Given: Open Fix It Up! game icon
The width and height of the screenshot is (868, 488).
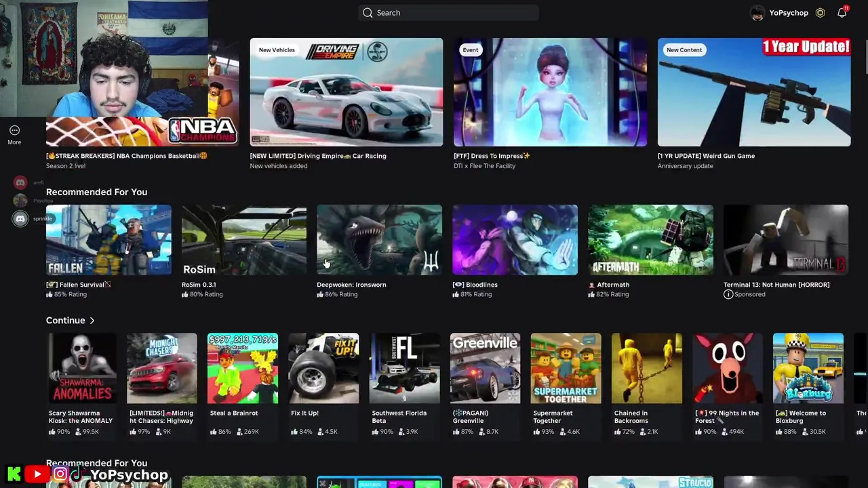Looking at the screenshot, I should click(x=323, y=368).
